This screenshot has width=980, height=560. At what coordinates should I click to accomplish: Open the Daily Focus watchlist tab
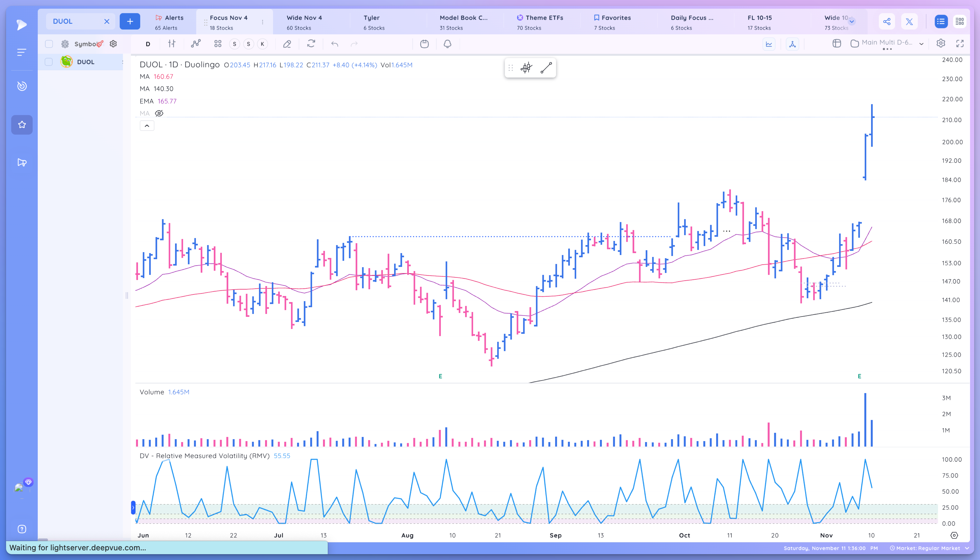coord(692,22)
